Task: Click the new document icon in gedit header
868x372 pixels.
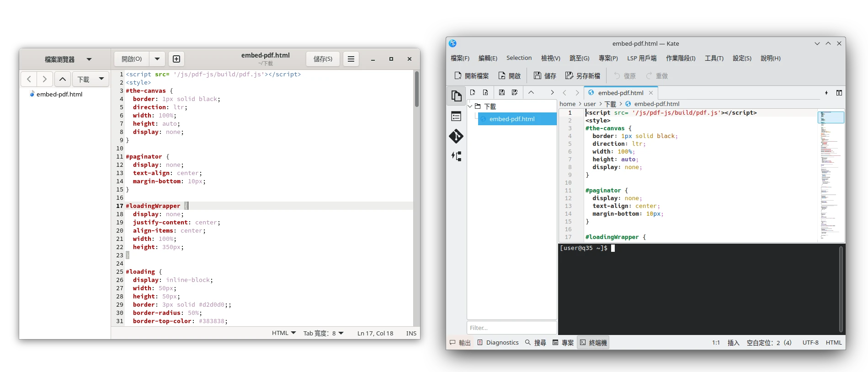Action: [x=176, y=59]
